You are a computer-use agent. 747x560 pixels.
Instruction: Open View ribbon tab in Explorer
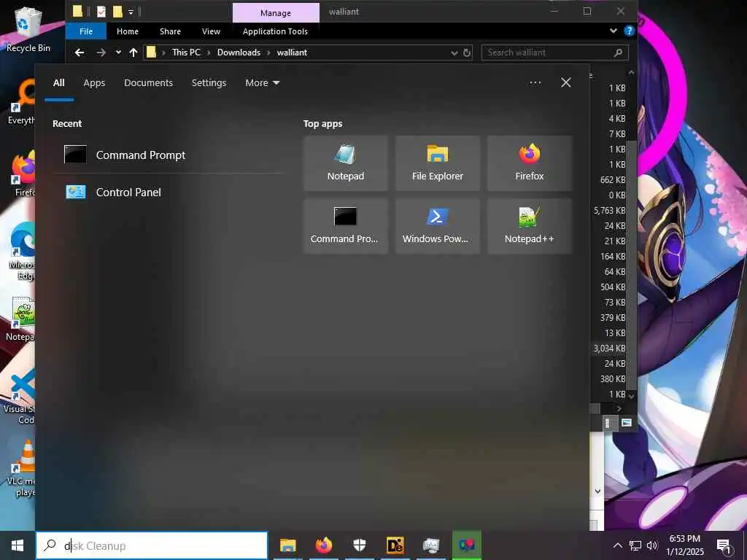(x=211, y=31)
